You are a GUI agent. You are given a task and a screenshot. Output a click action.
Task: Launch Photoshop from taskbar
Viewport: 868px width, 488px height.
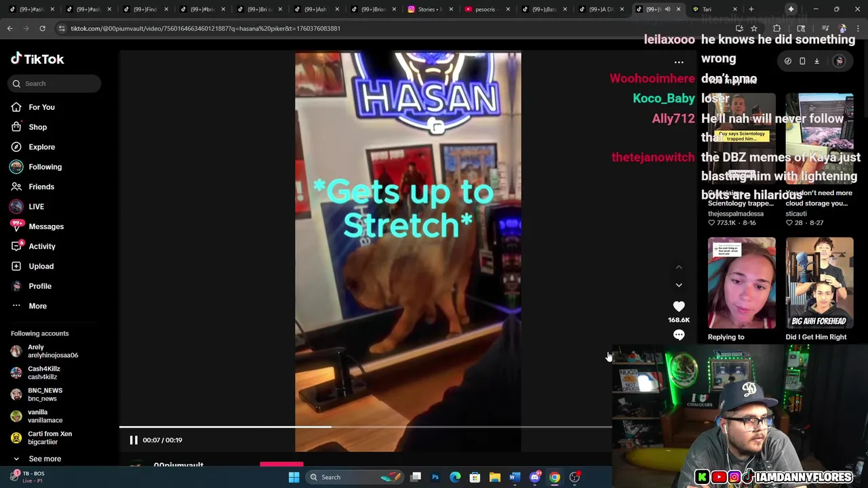coord(435,477)
